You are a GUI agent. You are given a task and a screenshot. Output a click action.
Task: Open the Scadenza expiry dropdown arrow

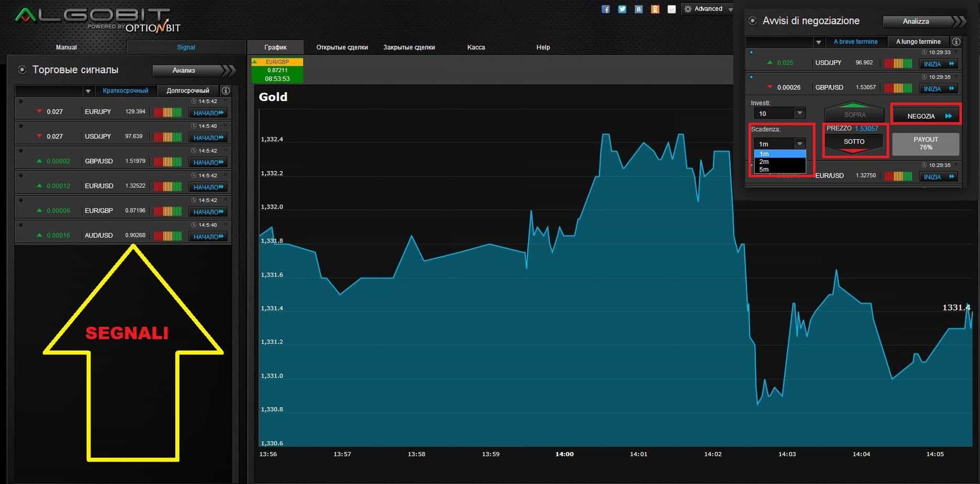799,144
